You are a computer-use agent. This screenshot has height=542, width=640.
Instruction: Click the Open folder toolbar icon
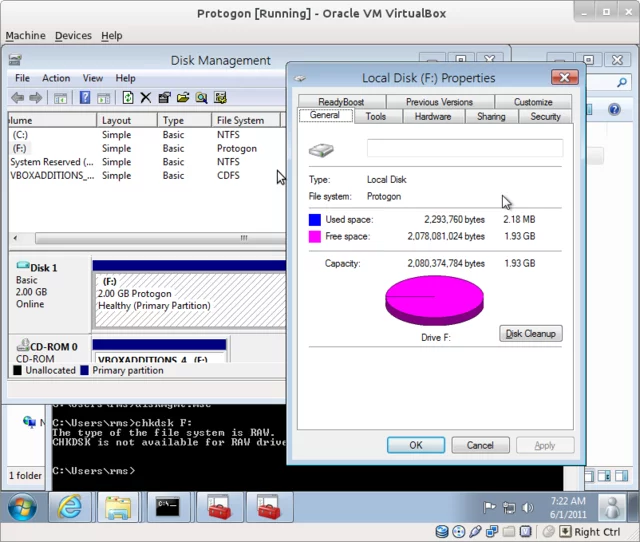point(183,98)
